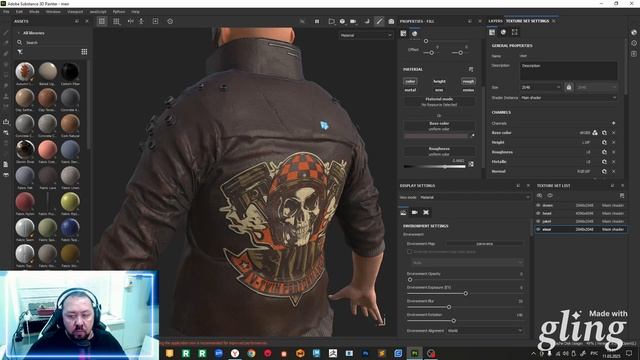
Task: Adjust the Roughness gradient slider
Action: 434,167
